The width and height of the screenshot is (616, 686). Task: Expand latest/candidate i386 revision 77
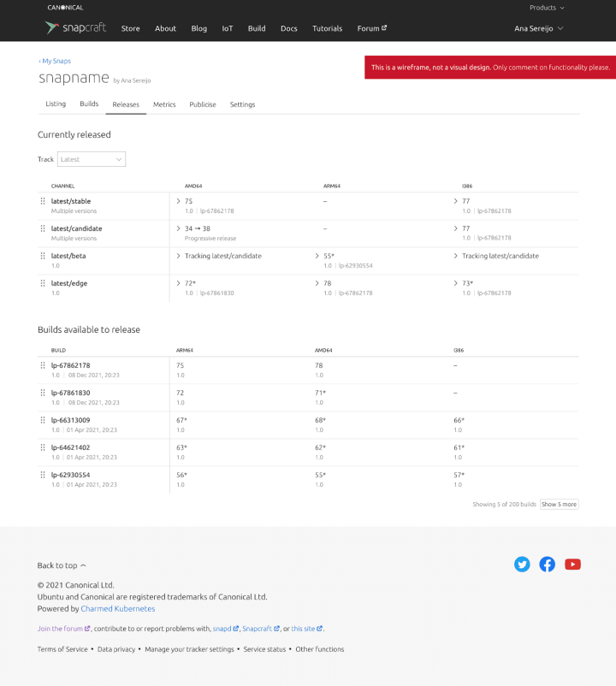[x=455, y=228]
